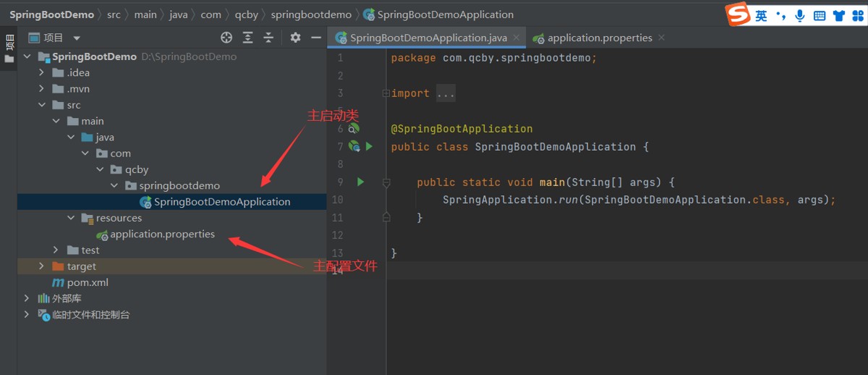
Task: Click Sogou skin shirt icon
Action: coord(839,15)
